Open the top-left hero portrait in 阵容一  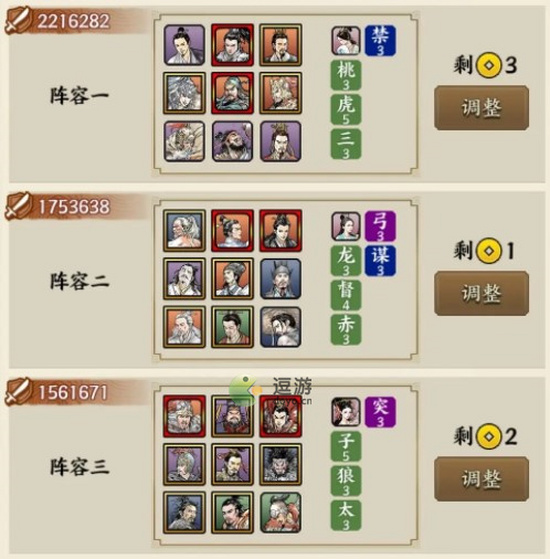pyautogui.click(x=184, y=45)
